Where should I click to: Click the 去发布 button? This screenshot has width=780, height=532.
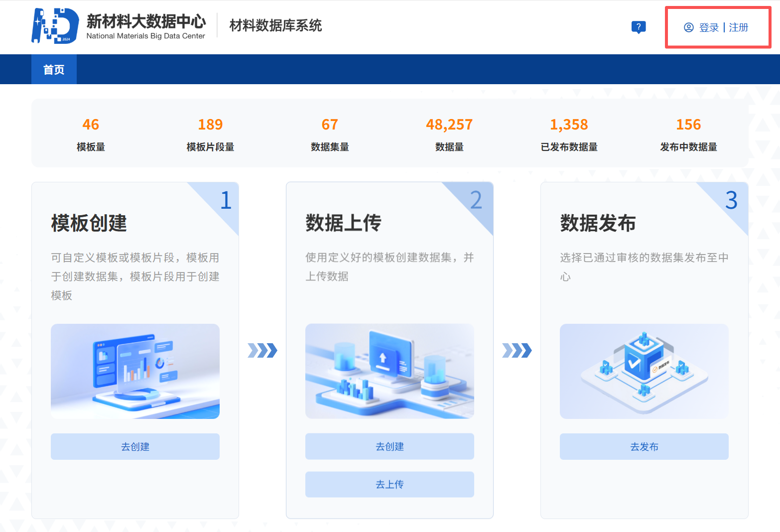pyautogui.click(x=644, y=446)
